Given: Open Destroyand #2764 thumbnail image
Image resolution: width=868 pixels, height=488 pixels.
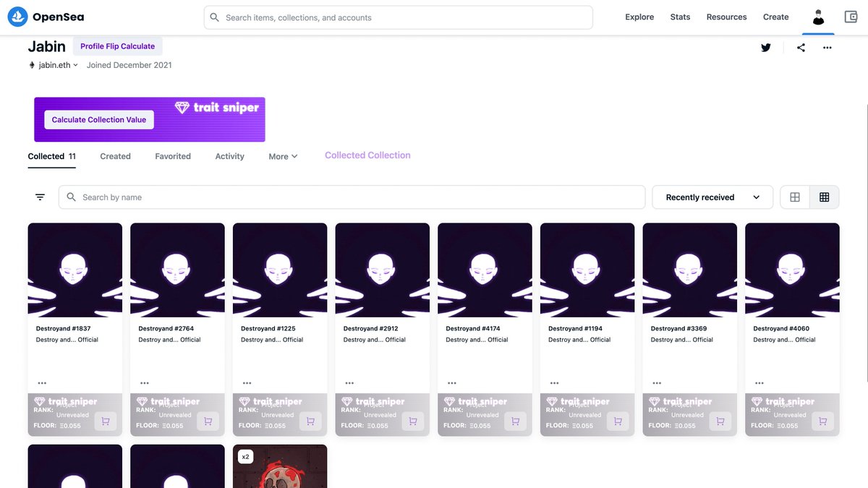Looking at the screenshot, I should click(177, 270).
